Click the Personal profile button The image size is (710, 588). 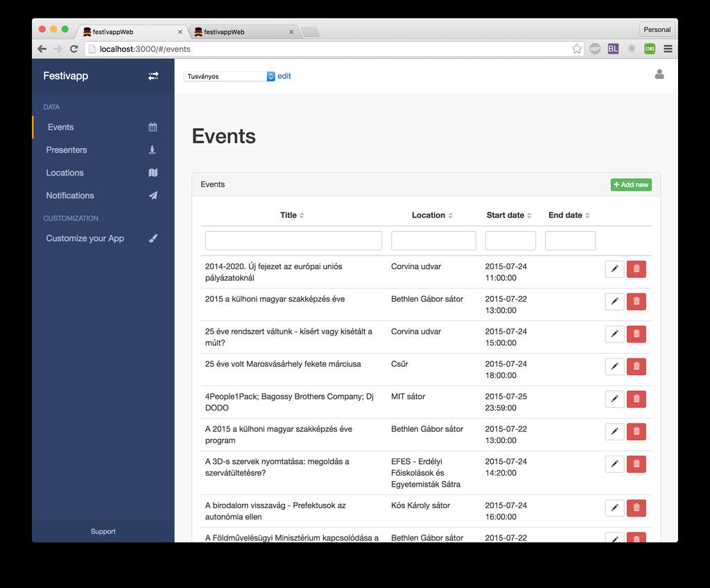[x=657, y=29]
